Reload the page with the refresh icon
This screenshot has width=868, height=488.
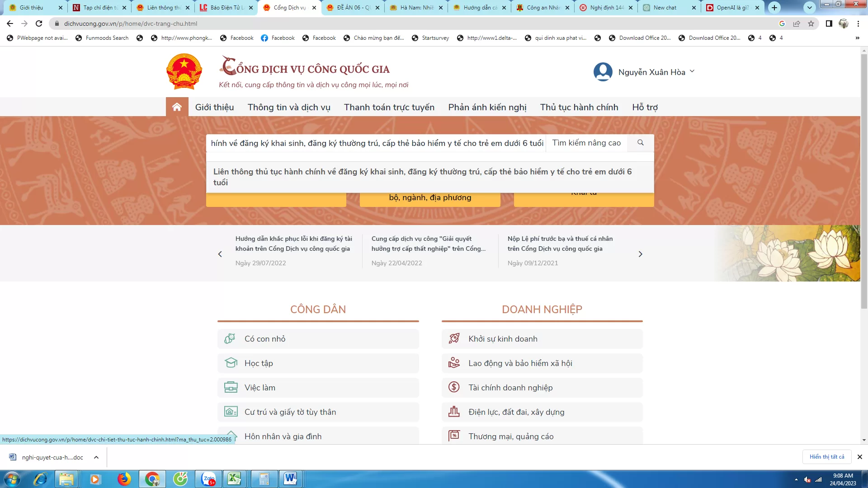point(39,23)
